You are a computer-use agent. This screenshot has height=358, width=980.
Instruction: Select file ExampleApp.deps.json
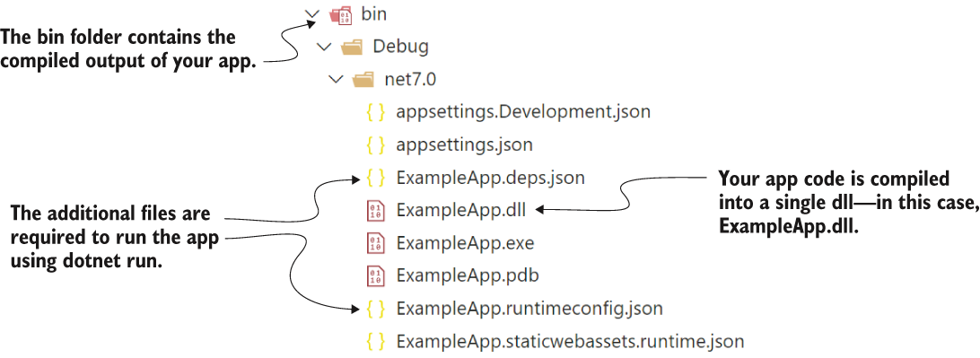click(491, 178)
